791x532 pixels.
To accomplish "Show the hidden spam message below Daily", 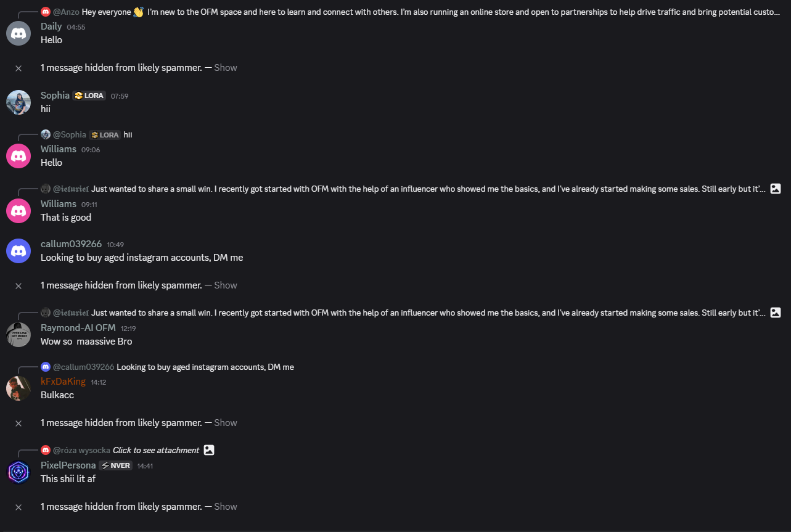I will coord(225,68).
